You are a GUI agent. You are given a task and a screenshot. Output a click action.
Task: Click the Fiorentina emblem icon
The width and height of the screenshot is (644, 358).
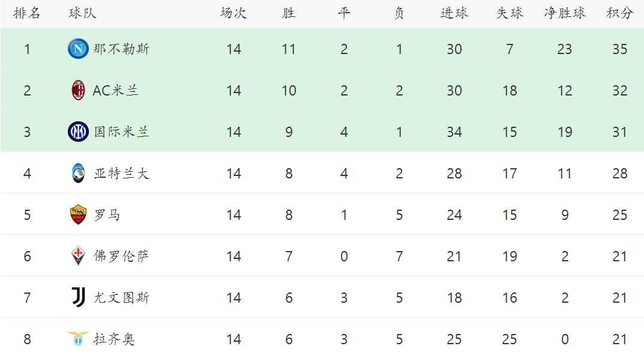click(78, 256)
